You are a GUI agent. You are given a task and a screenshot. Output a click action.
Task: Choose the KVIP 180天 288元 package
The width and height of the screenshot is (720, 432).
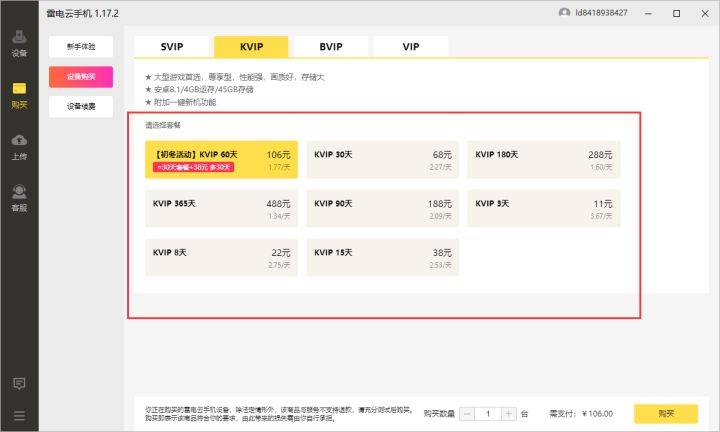[544, 160]
